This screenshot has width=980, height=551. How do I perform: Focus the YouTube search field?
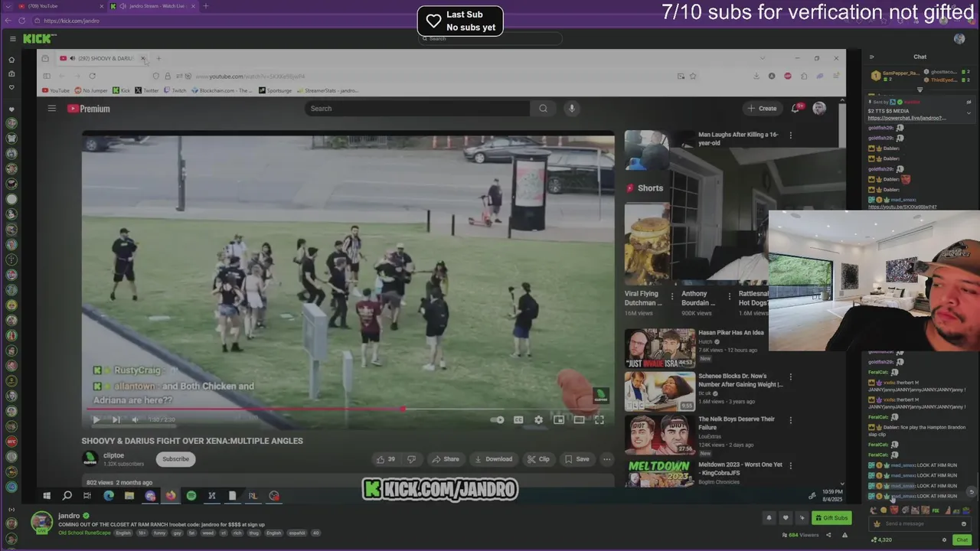[x=417, y=109]
